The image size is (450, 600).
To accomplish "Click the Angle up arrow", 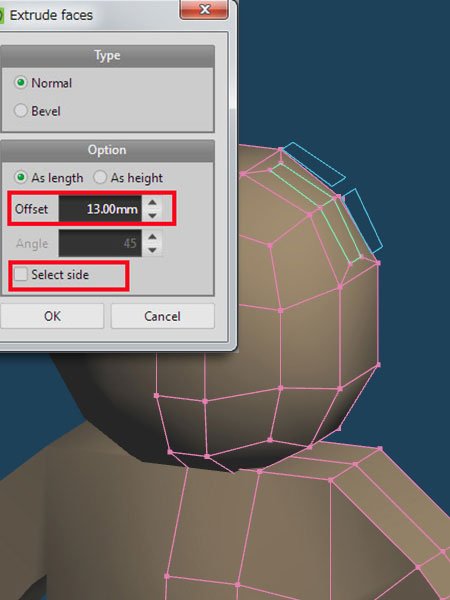I will [x=152, y=236].
